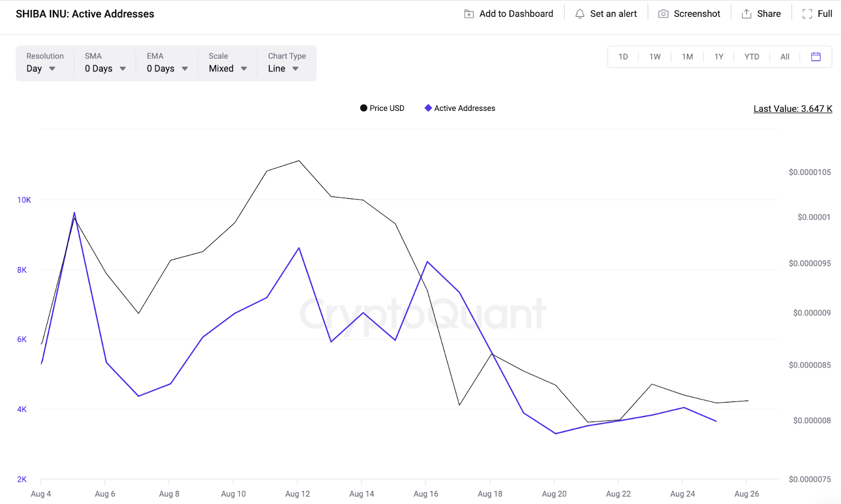Expand the EMA 0 Days dropdown

tap(167, 68)
